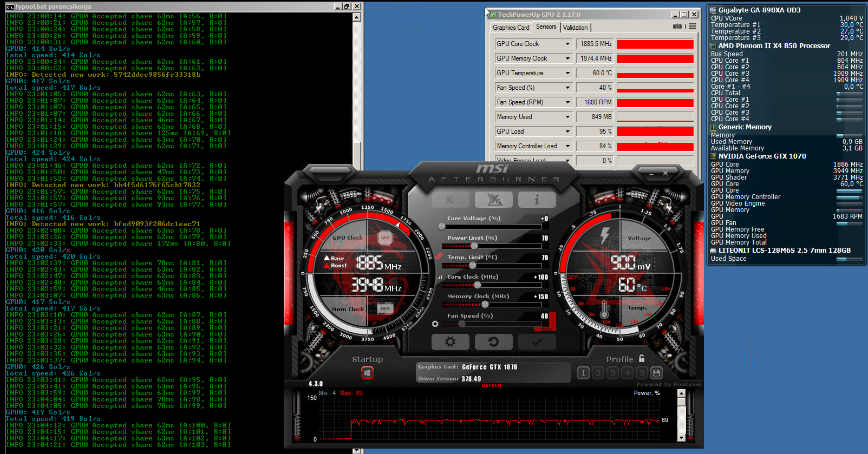
Task: Click Afterburner graph scrollbar up arrow
Action: (681, 393)
